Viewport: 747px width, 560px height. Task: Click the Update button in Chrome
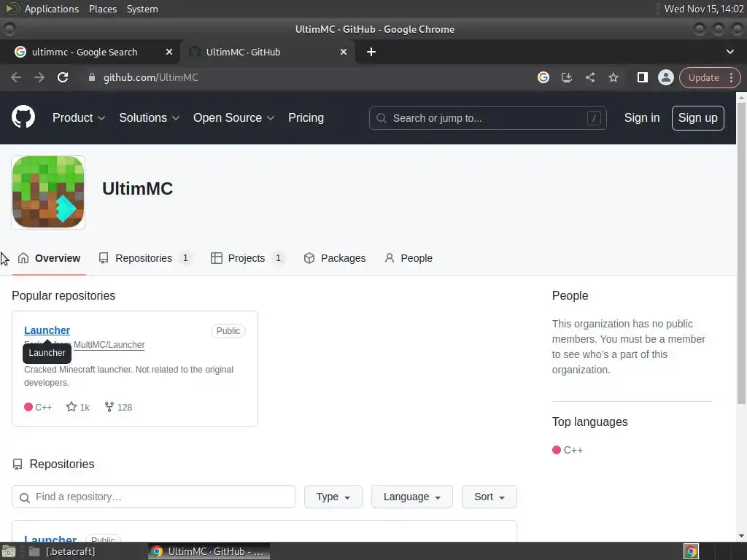[703, 77]
